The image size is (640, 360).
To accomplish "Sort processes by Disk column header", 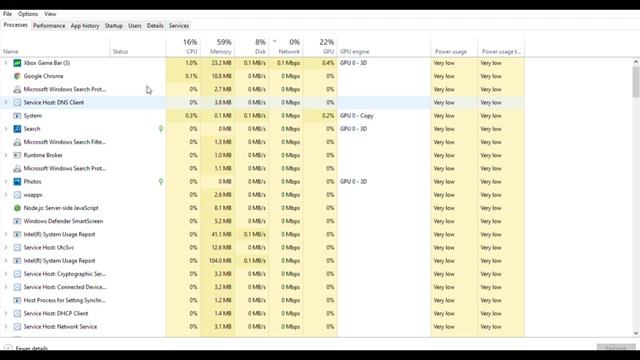I will (252, 47).
